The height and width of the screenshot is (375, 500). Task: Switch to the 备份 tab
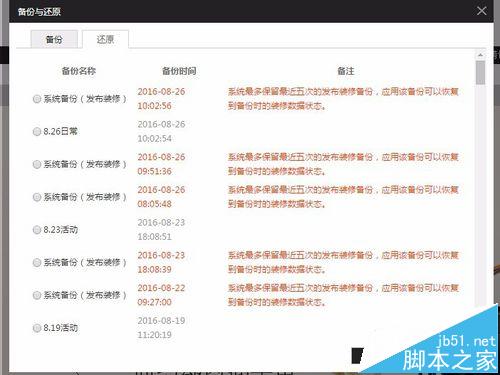pos(54,39)
